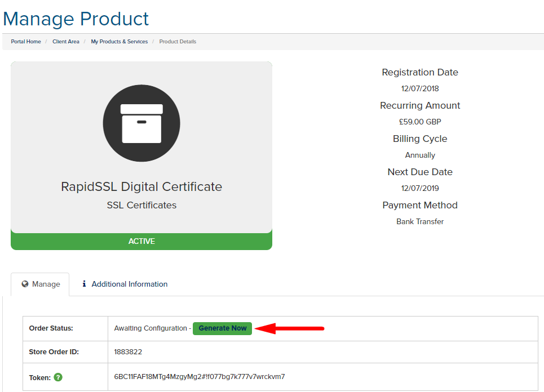The width and height of the screenshot is (544, 392).
Task: Open the Manage tab
Action: click(x=40, y=284)
